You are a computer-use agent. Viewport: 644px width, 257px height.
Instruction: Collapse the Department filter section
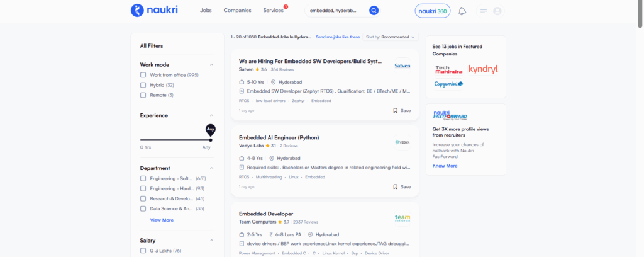(x=211, y=168)
